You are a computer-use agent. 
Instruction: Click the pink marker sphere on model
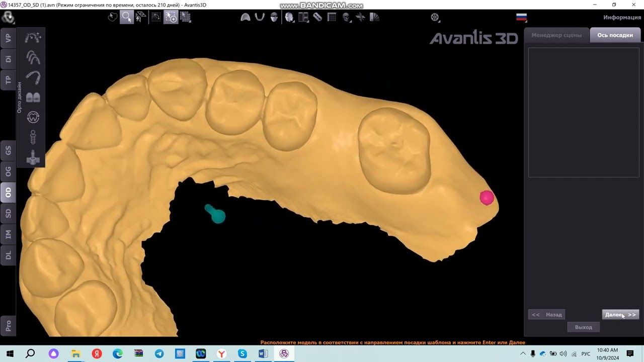pyautogui.click(x=487, y=198)
